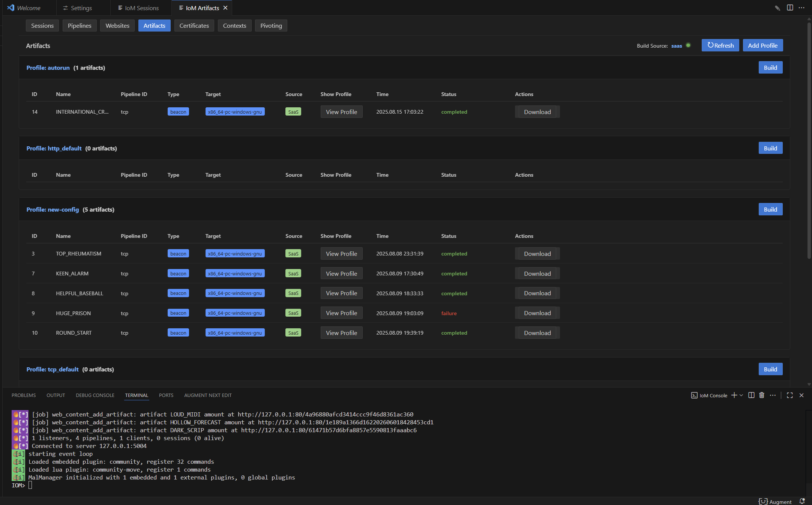Switch to the Pipelines section tab
The height and width of the screenshot is (505, 812).
coord(80,26)
